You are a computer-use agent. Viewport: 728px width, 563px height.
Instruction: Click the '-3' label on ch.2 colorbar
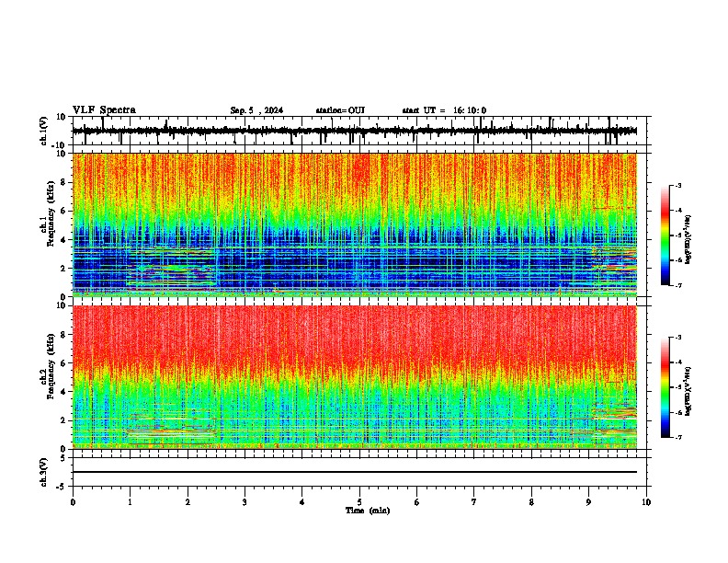(x=677, y=338)
